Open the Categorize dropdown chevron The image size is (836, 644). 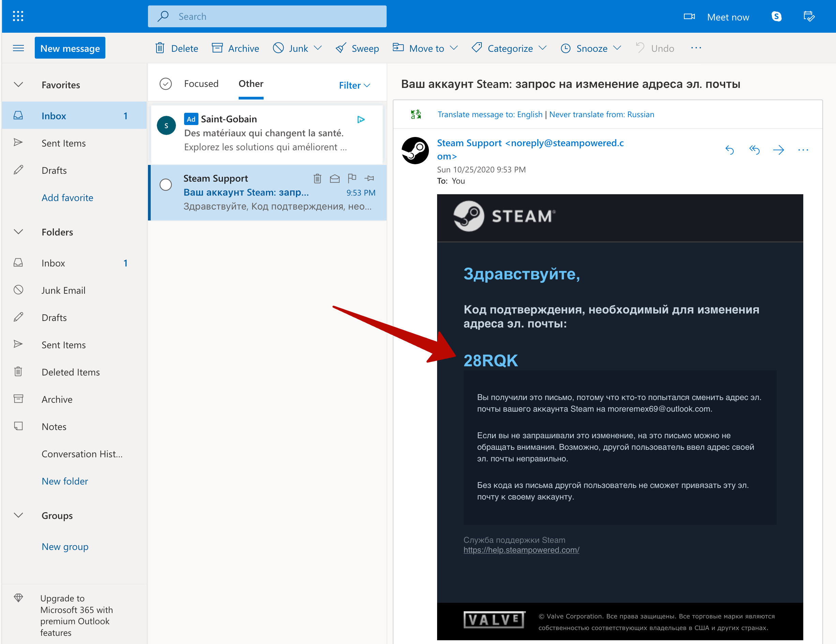click(542, 48)
